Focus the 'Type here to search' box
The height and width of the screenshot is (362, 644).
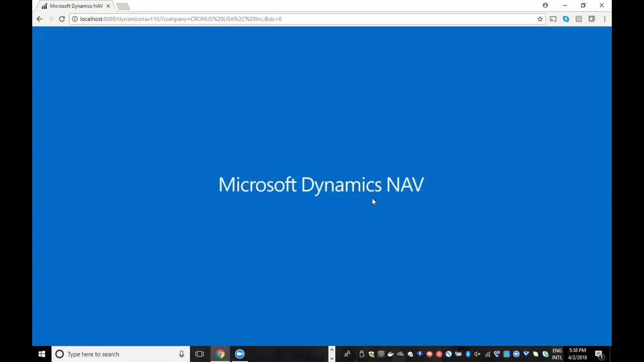121,354
